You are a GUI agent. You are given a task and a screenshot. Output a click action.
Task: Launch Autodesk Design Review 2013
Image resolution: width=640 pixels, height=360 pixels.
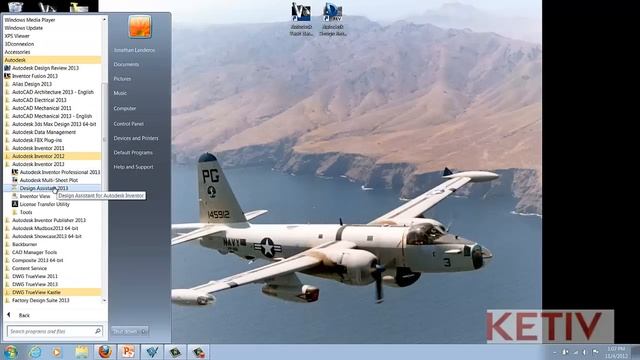pos(45,68)
